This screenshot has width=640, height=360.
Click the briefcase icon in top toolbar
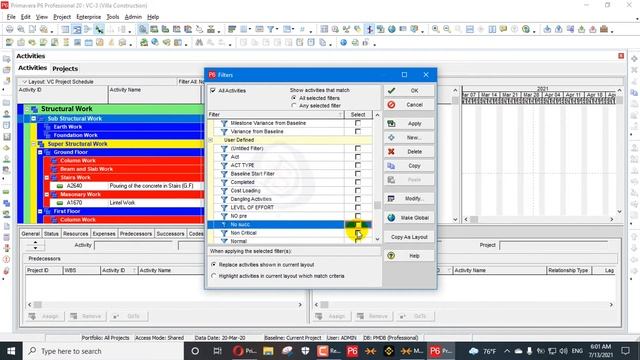pos(604,29)
